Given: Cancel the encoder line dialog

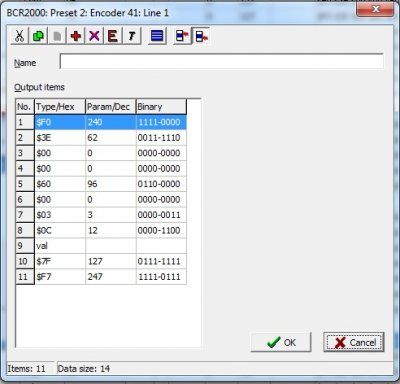Looking at the screenshot, I should click(x=354, y=342).
